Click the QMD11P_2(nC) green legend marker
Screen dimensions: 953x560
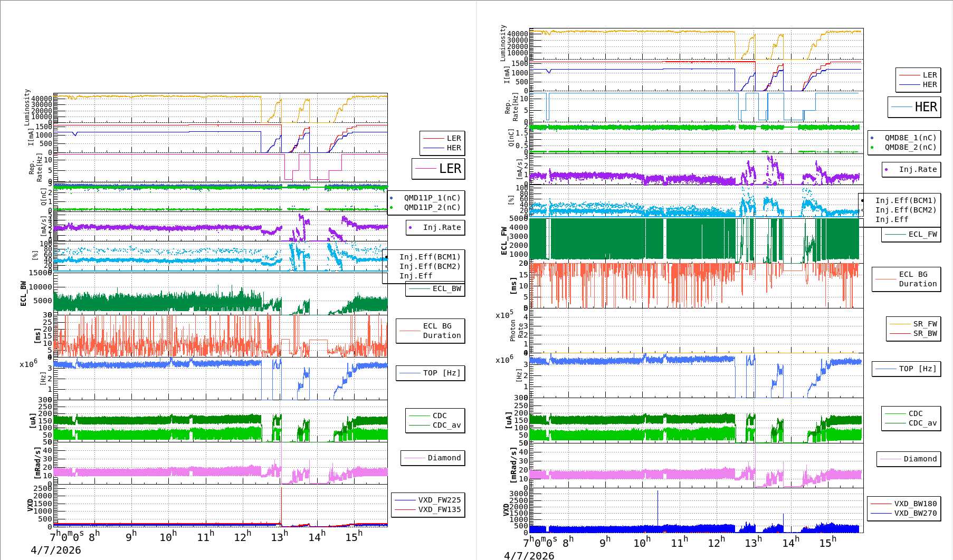click(x=392, y=208)
